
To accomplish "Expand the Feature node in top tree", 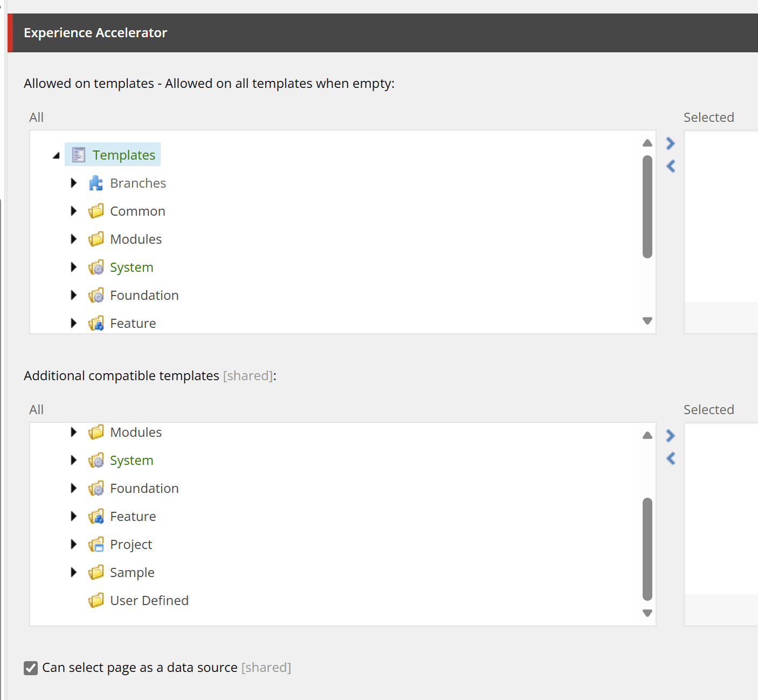I will pos(74,323).
